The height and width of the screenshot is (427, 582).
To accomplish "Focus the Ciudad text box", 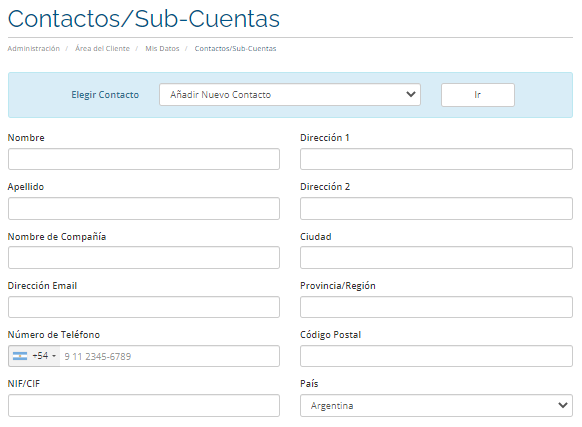I will click(436, 257).
